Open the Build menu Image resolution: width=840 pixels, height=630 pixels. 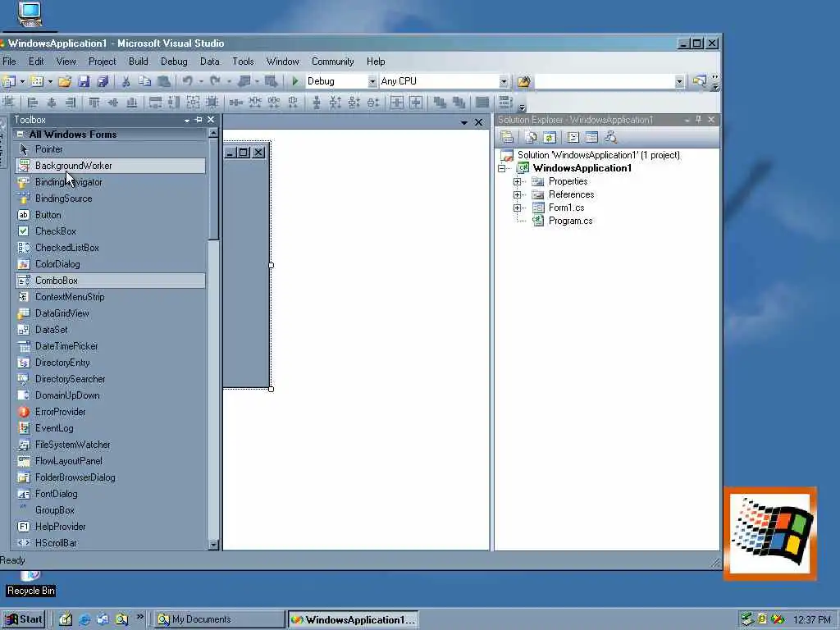click(138, 62)
